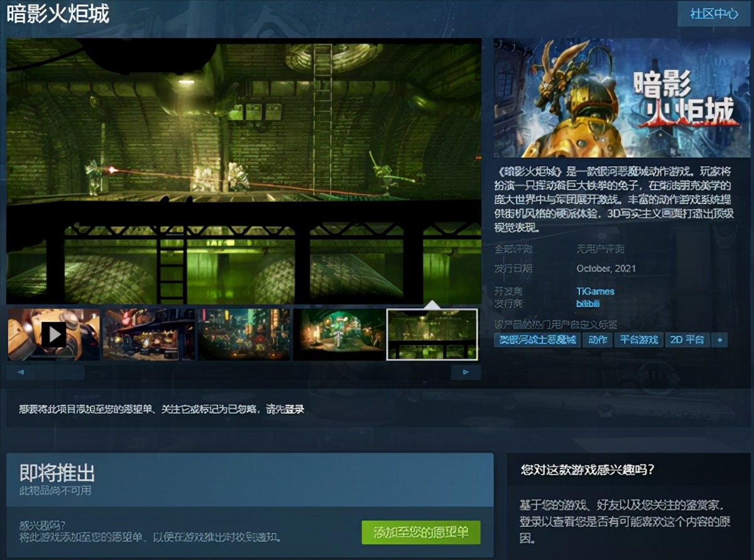Click the 无用户评测 review status text
The image size is (754, 560).
[600, 249]
